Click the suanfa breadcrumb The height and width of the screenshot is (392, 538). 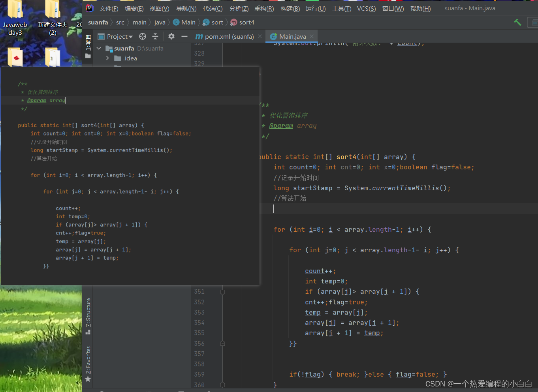pyautogui.click(x=98, y=23)
